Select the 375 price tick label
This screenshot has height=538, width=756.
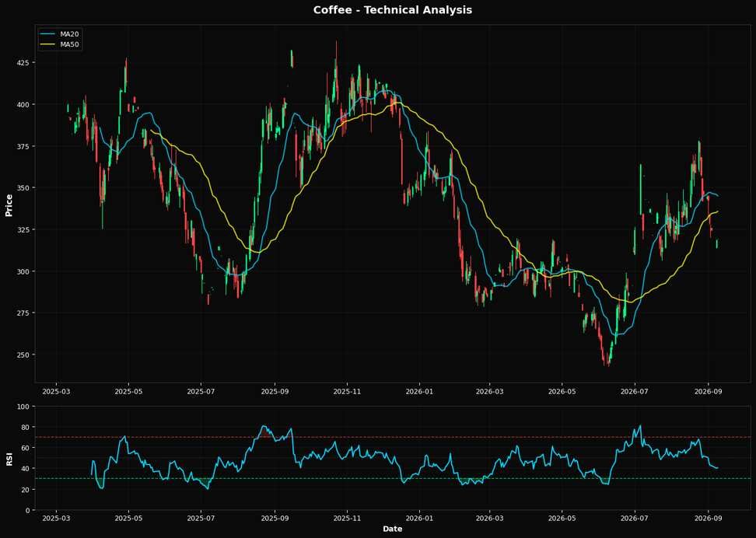point(25,146)
